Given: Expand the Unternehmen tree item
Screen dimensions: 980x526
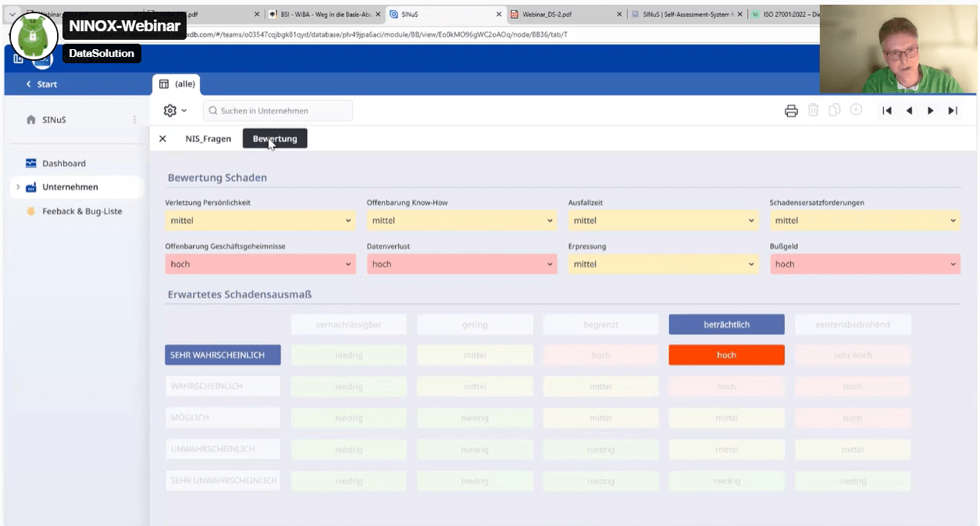Looking at the screenshot, I should pyautogui.click(x=18, y=187).
